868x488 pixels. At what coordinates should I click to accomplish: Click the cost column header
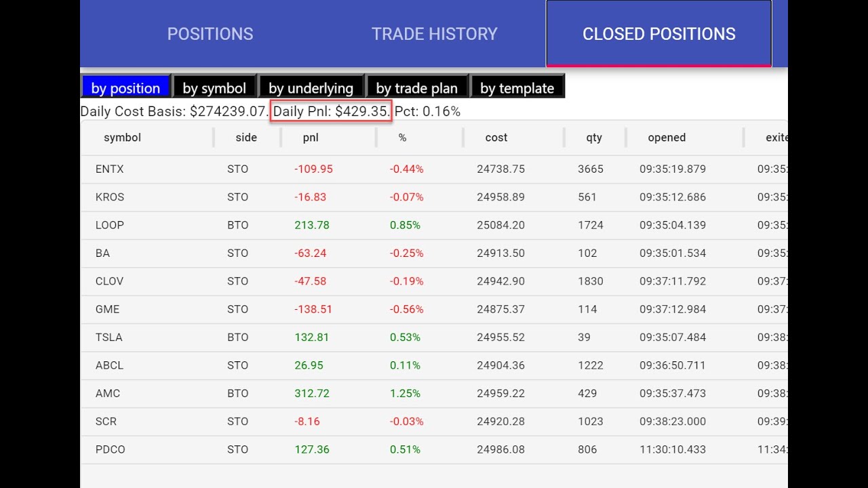click(496, 138)
